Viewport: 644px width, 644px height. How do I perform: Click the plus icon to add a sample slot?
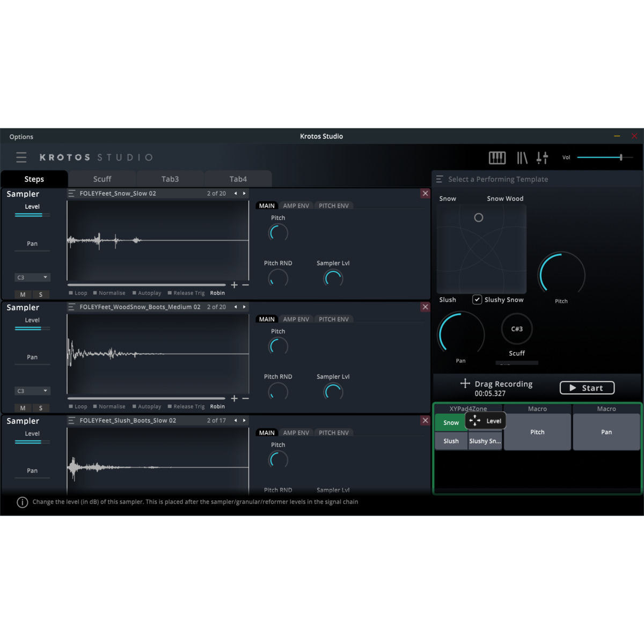[234, 285]
